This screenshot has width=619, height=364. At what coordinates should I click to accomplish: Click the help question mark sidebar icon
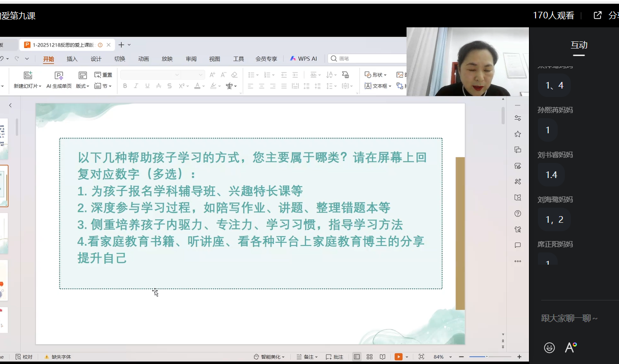pyautogui.click(x=518, y=213)
